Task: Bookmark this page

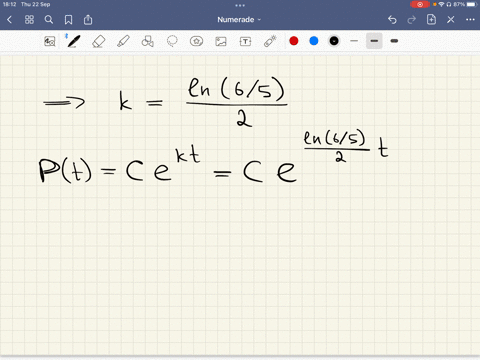Action: point(68,20)
